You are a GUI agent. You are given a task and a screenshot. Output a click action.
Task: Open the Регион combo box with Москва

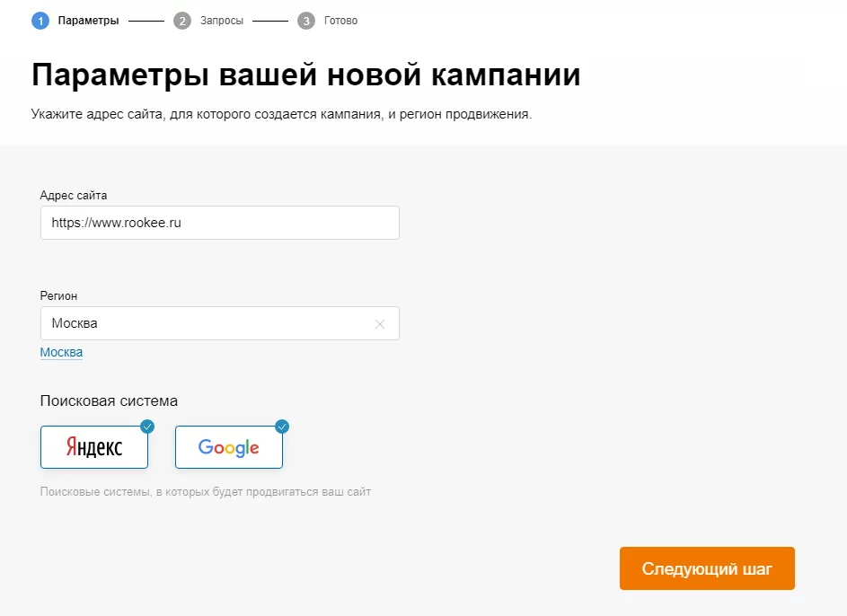pyautogui.click(x=220, y=323)
